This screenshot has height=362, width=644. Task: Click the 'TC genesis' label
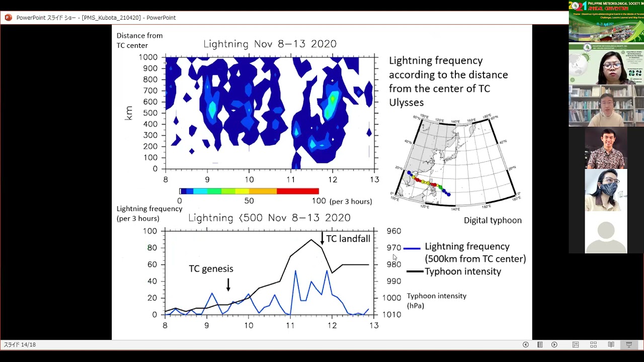coord(211,269)
